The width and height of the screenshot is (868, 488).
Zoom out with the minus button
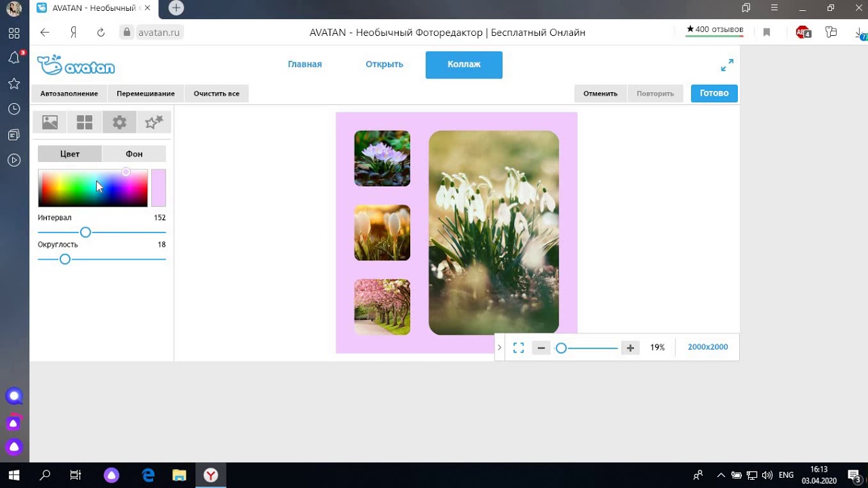pyautogui.click(x=540, y=348)
